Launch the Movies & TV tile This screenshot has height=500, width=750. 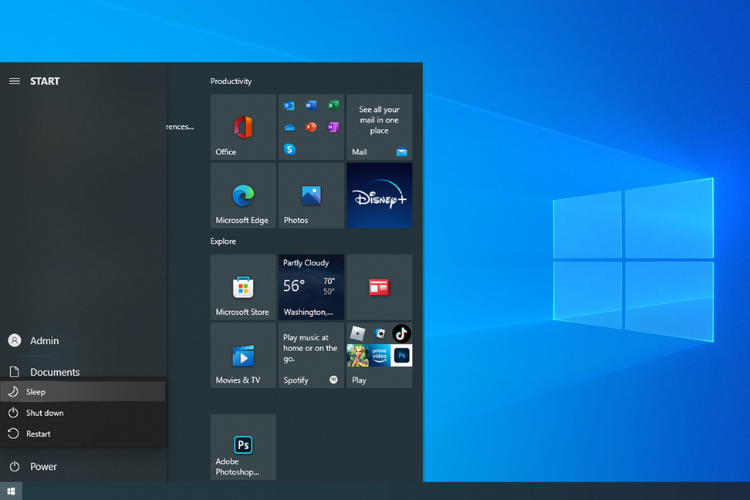pos(243,355)
